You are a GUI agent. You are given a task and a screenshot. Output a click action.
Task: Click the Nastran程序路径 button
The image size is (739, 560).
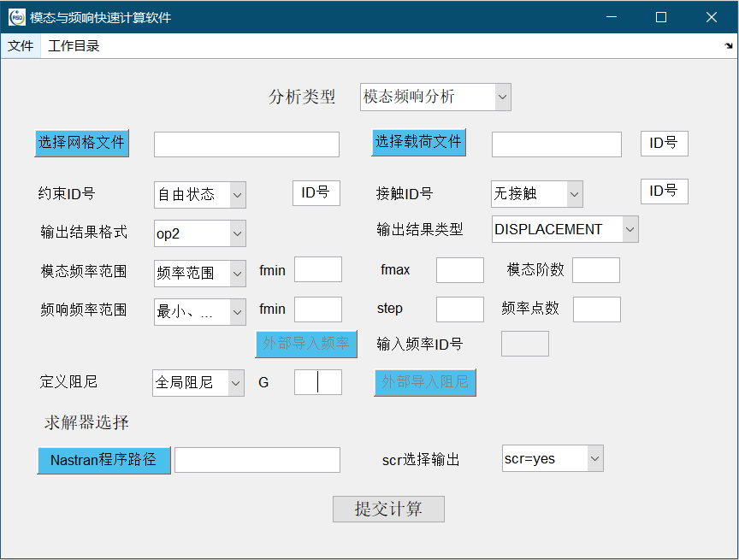coord(103,460)
